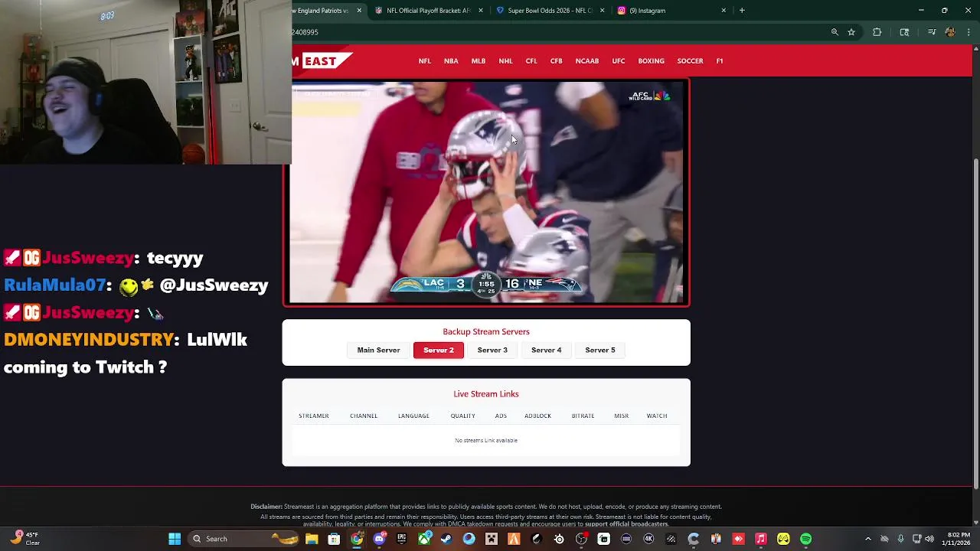This screenshot has width=980, height=551.
Task: Open the NBA menu on Streameast
Action: coord(451,61)
